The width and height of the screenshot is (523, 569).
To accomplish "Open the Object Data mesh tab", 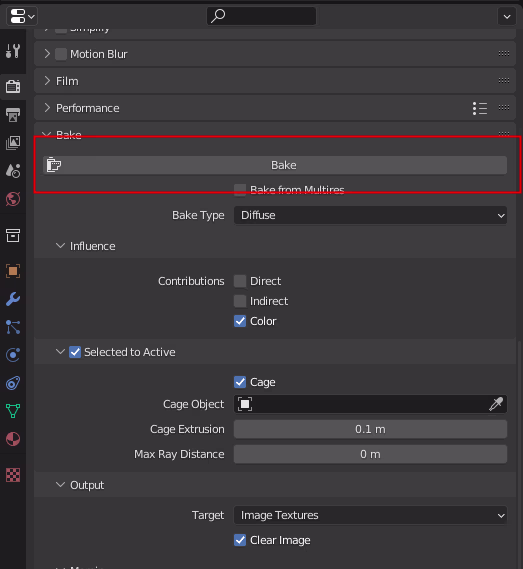I will [13, 411].
